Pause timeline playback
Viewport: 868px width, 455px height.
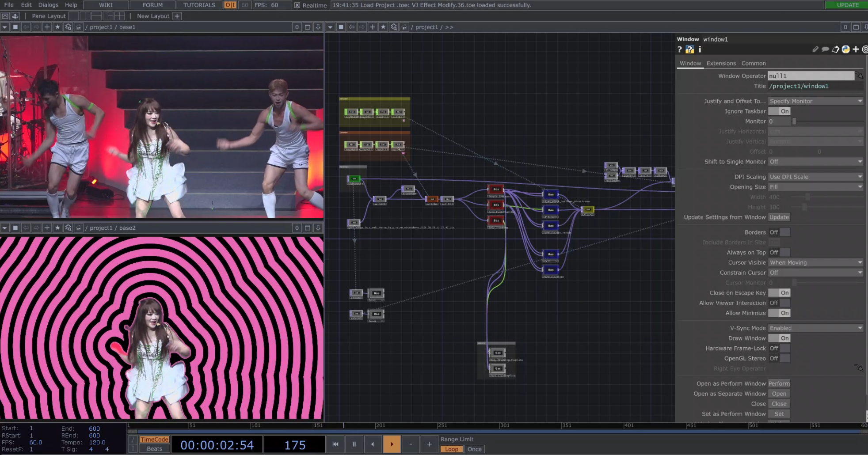tap(354, 444)
